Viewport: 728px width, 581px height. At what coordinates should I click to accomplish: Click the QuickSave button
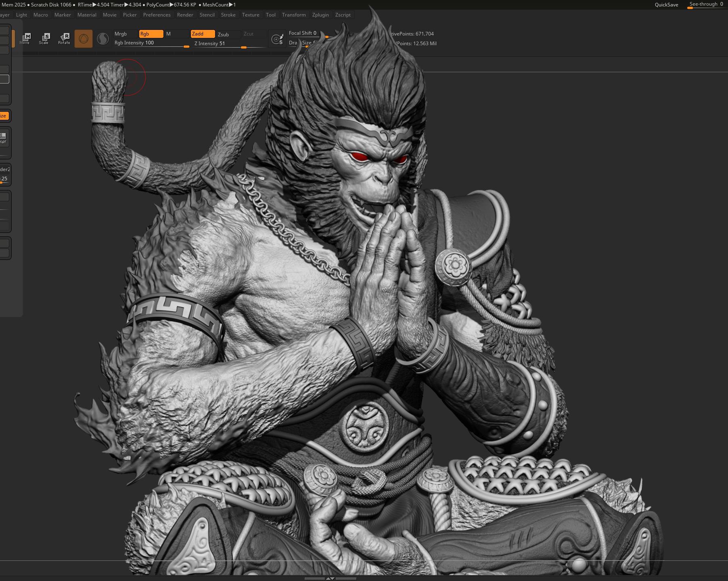click(x=666, y=5)
